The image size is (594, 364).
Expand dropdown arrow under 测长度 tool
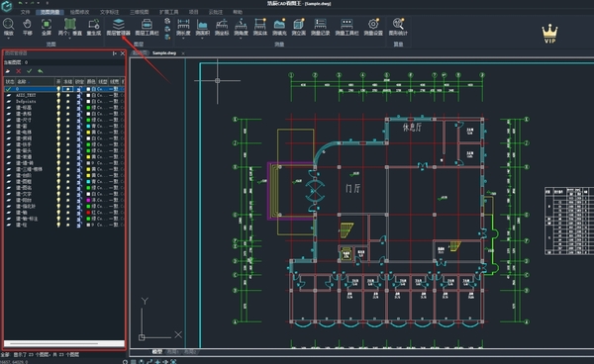(x=183, y=39)
